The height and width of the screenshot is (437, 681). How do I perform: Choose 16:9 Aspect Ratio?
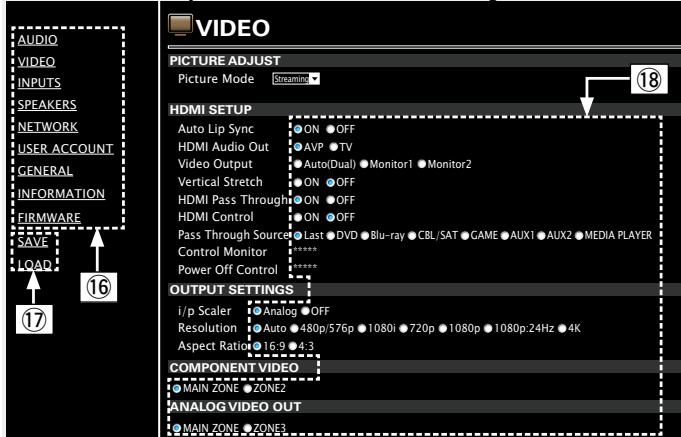coord(257,346)
